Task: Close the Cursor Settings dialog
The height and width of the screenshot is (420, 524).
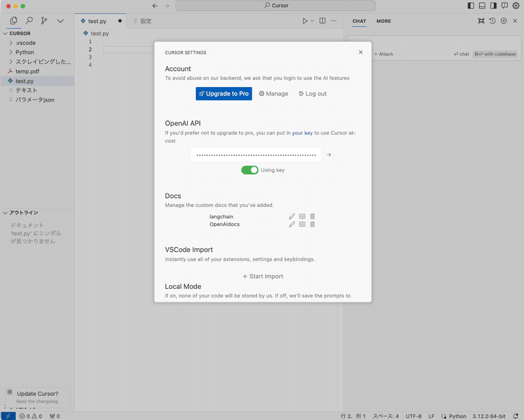Action: pos(361,52)
